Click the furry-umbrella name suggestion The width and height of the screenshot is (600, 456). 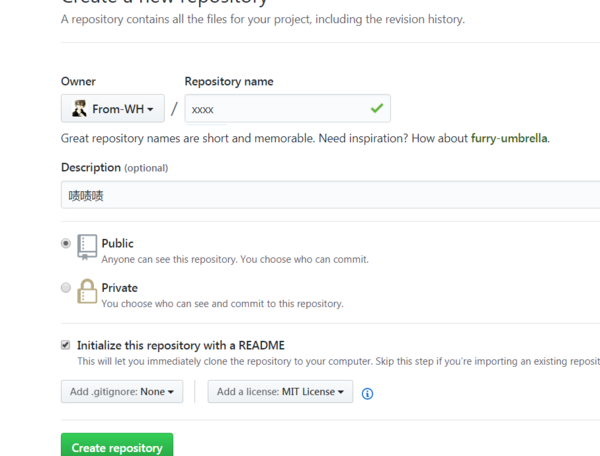point(509,138)
